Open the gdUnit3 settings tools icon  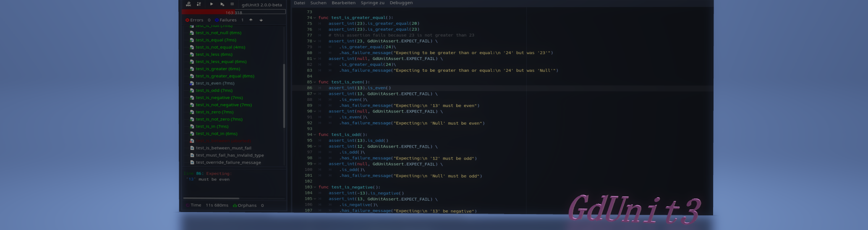pyautogui.click(x=199, y=4)
